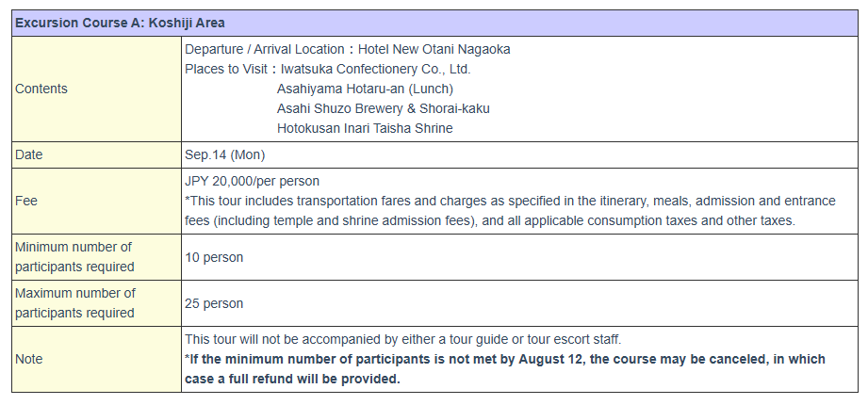Click the JPY 20,000/per person price
Image resolution: width=868 pixels, height=405 pixels.
pyautogui.click(x=252, y=181)
